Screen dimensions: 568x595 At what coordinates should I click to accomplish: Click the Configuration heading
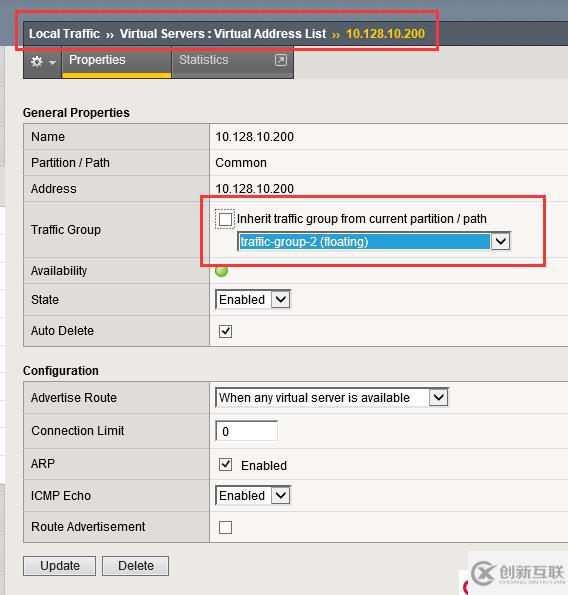61,371
